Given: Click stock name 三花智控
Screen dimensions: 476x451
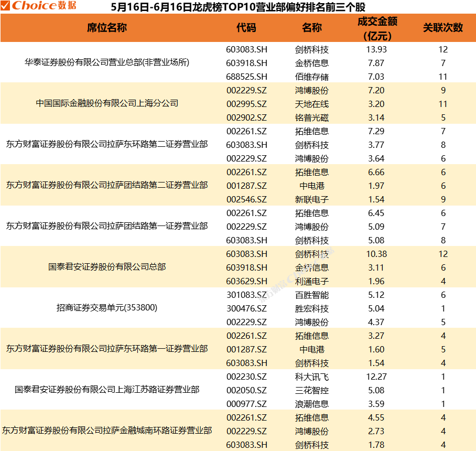Looking at the screenshot, I should 312,390.
